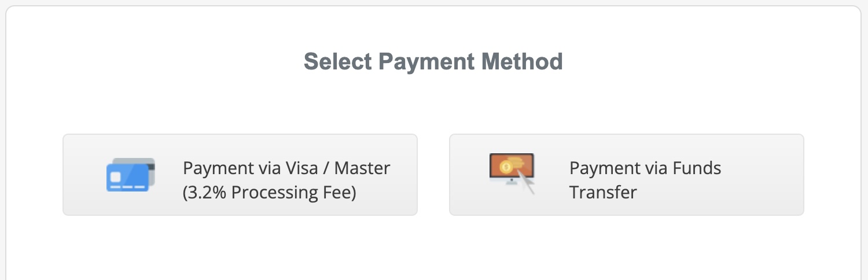Click the white chip on the blue card icon
The width and height of the screenshot is (868, 280).
pos(115,176)
